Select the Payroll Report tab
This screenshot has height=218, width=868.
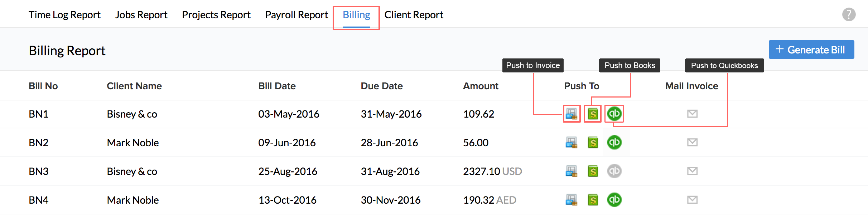tap(296, 15)
